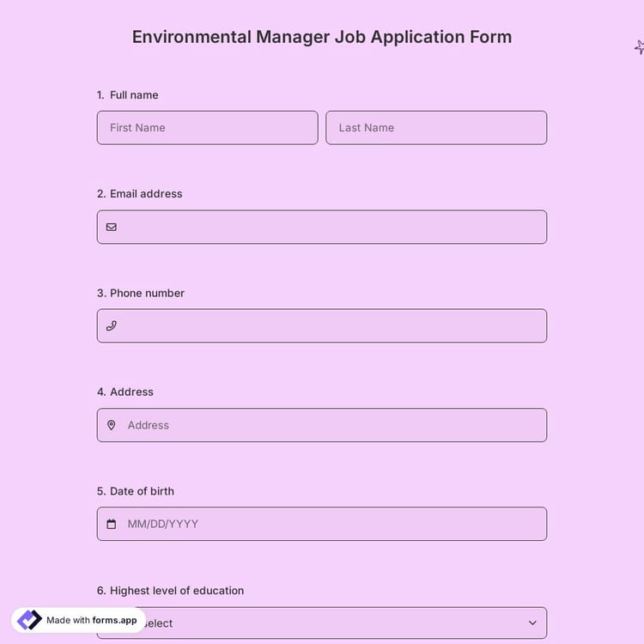The image size is (644, 644).
Task: Select the Last Name input field
Action: tap(436, 128)
